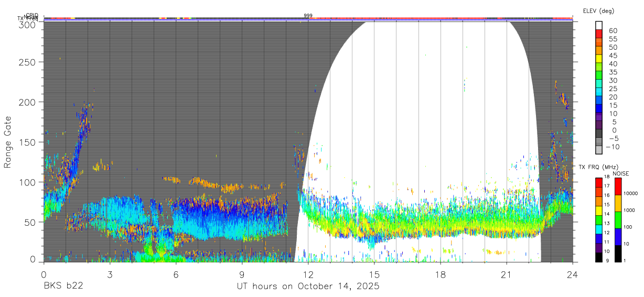Image resolution: width=644 pixels, height=297 pixels.
Task: Click the "24" hour tick on the x-axis
Action: coord(573,274)
